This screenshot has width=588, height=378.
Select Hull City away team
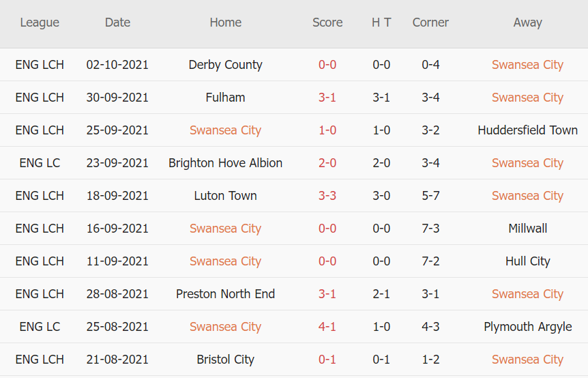point(527,261)
